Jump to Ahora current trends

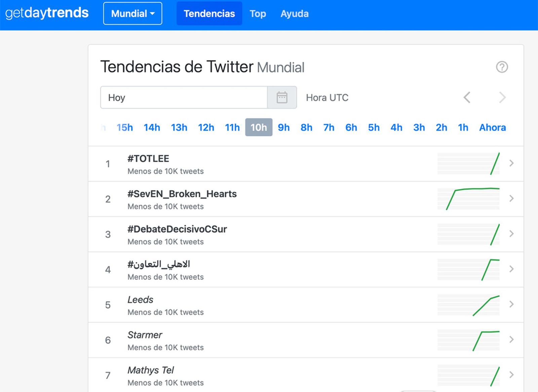(x=493, y=127)
